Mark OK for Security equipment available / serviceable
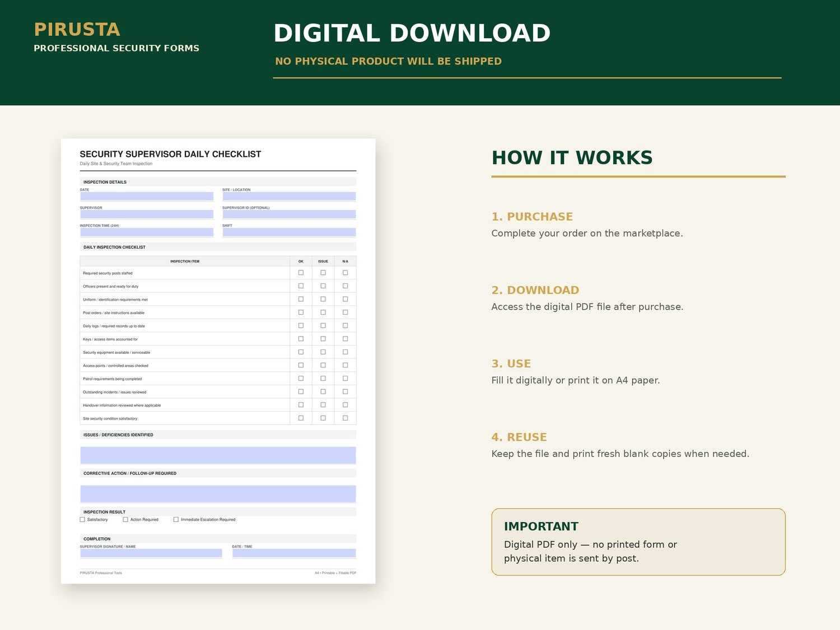The height and width of the screenshot is (630, 840). click(301, 352)
